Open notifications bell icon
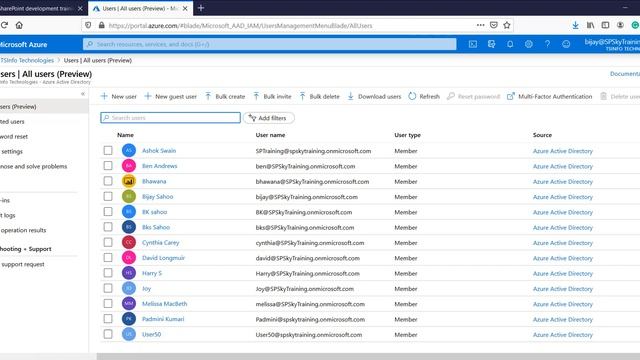 point(510,44)
